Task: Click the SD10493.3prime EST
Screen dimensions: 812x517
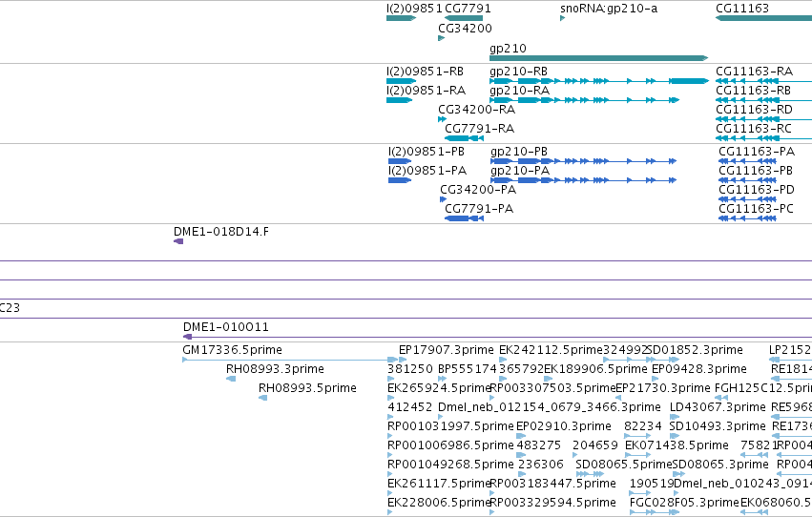Action: click(x=675, y=436)
